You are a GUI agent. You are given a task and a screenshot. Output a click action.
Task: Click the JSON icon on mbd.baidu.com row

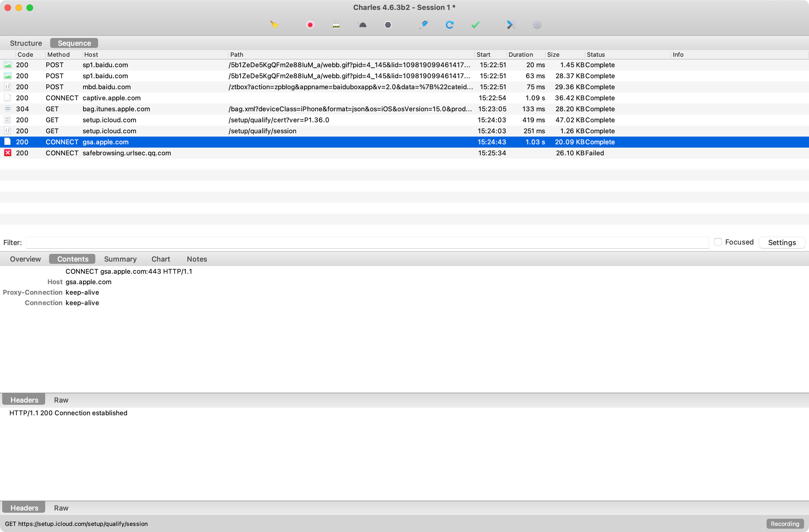click(x=7, y=87)
